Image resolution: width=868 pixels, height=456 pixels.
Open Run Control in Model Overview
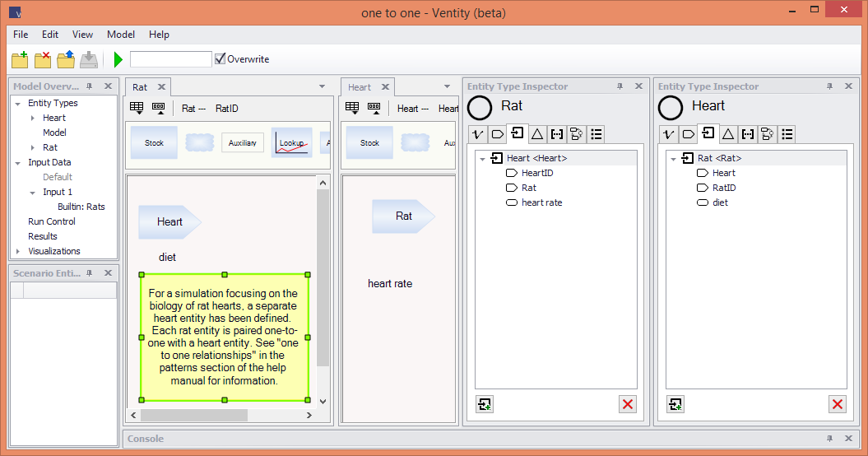point(52,221)
